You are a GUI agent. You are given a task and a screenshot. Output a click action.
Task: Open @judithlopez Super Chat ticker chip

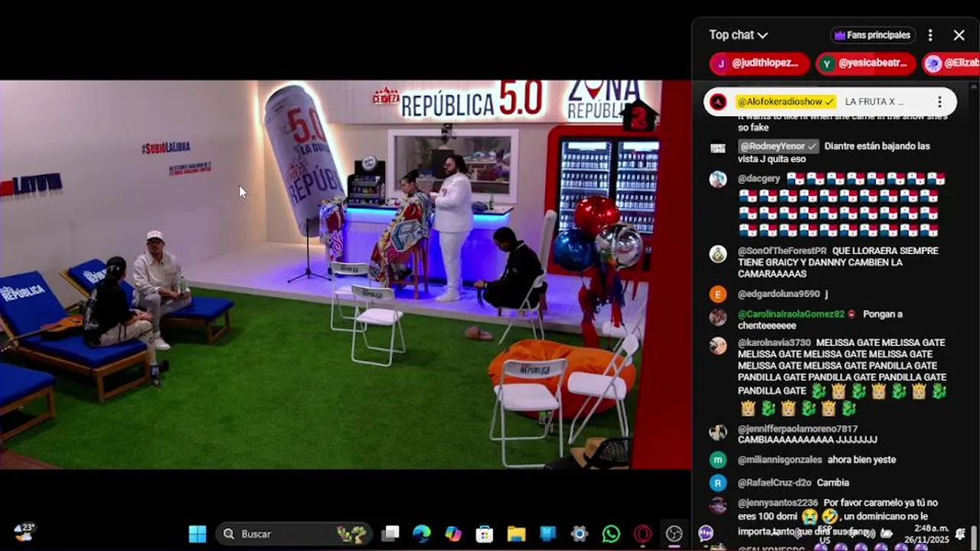[759, 64]
